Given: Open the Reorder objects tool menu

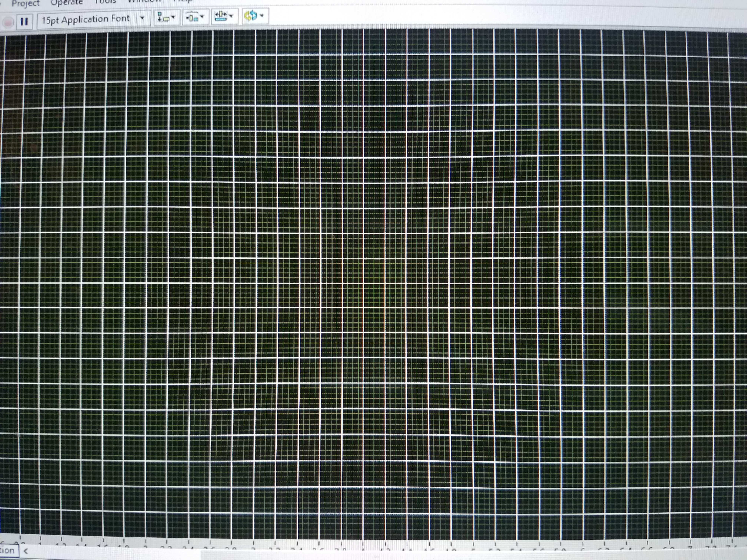Looking at the screenshot, I should tap(255, 16).
